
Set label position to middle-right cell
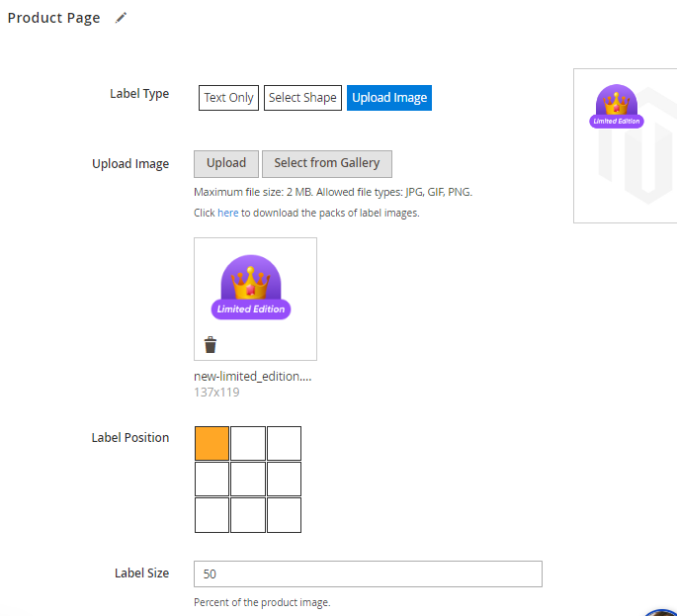tap(284, 480)
